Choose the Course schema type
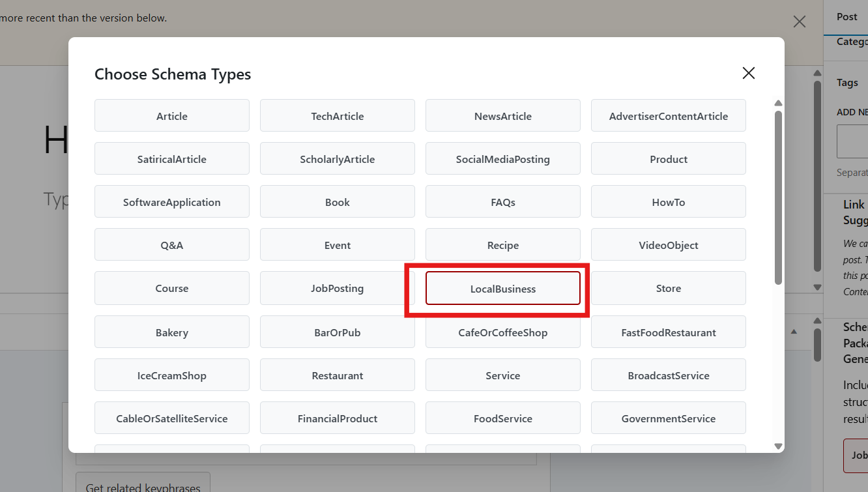 click(x=172, y=288)
